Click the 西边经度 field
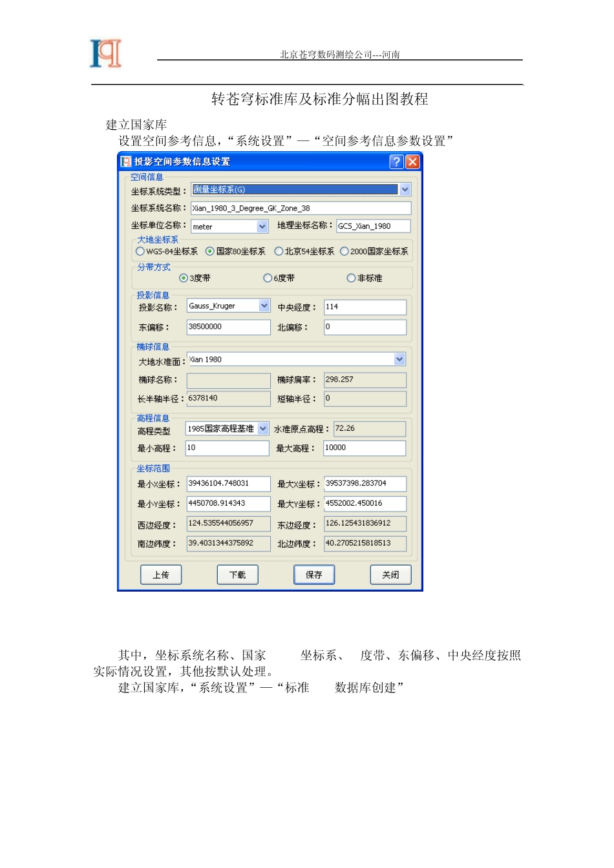Image resolution: width=614 pixels, height=868 pixels. coord(228,524)
